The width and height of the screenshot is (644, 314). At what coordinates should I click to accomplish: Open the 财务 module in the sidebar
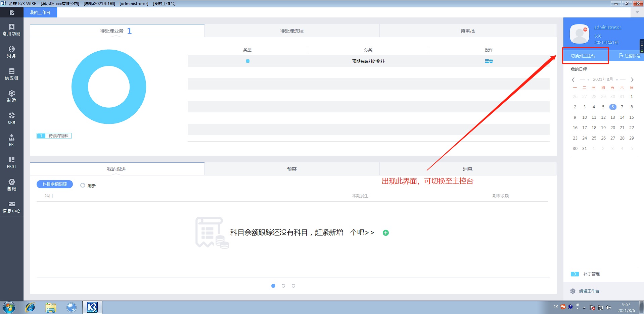[11, 52]
